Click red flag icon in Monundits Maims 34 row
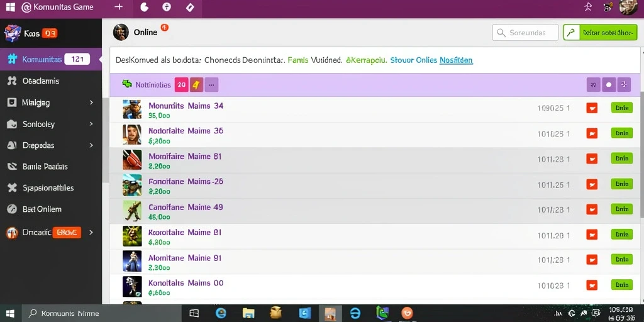This screenshot has height=322, width=644. click(592, 108)
